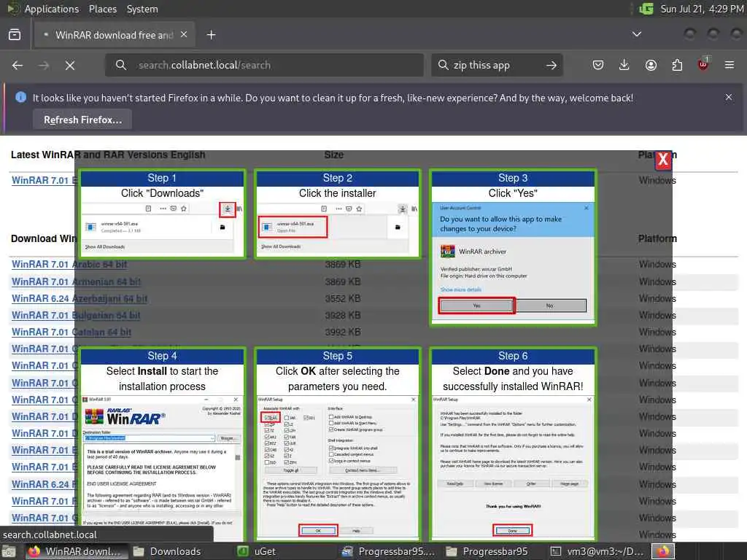The height and width of the screenshot is (560, 747).
Task: Click the Step 6 Done thumbnail
Action: [513, 444]
